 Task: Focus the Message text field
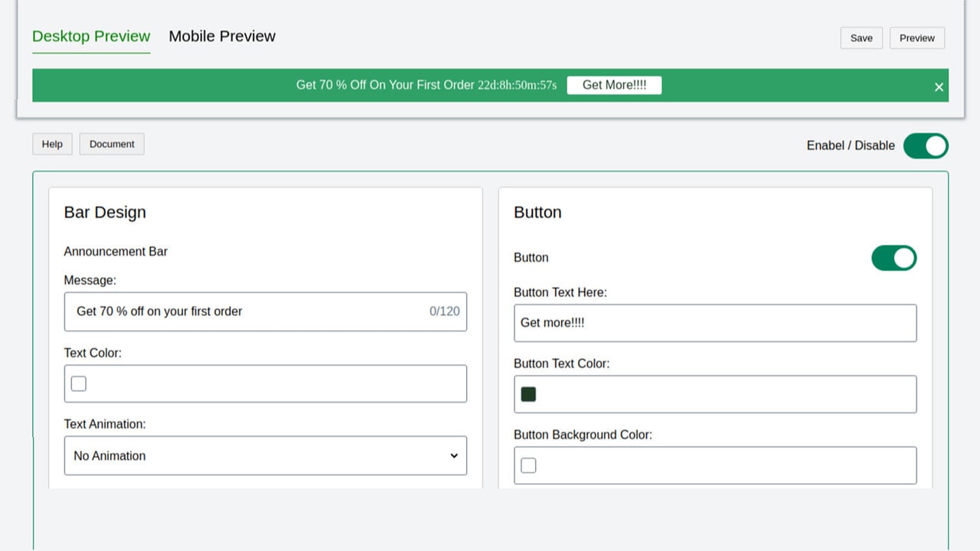(265, 311)
